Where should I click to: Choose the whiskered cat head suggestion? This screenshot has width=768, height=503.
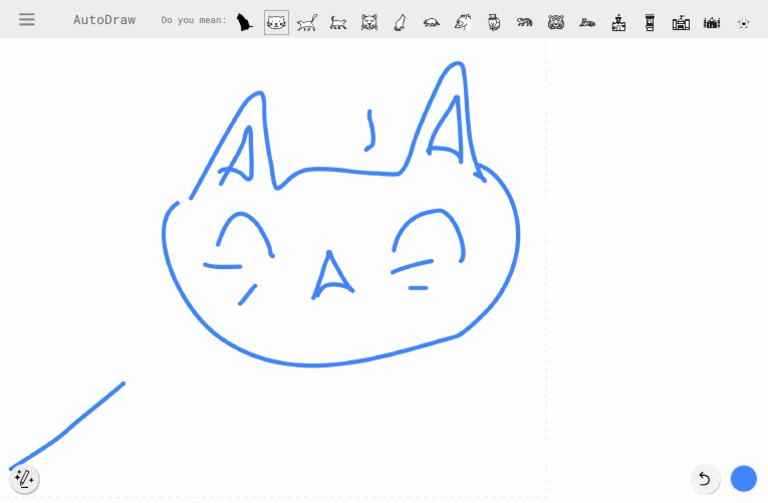coord(369,23)
